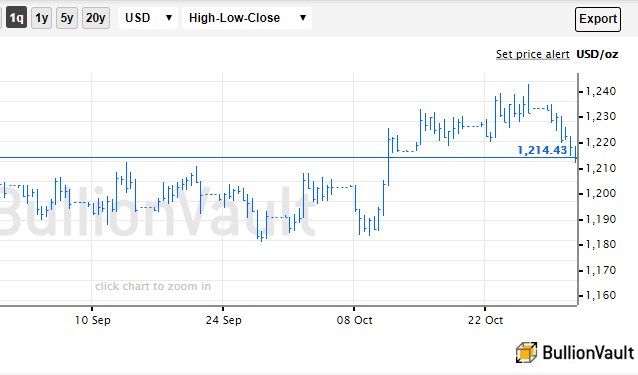Screen dimensions: 638x375
Task: Click the 08 Oct date axis label
Action: coord(354,320)
